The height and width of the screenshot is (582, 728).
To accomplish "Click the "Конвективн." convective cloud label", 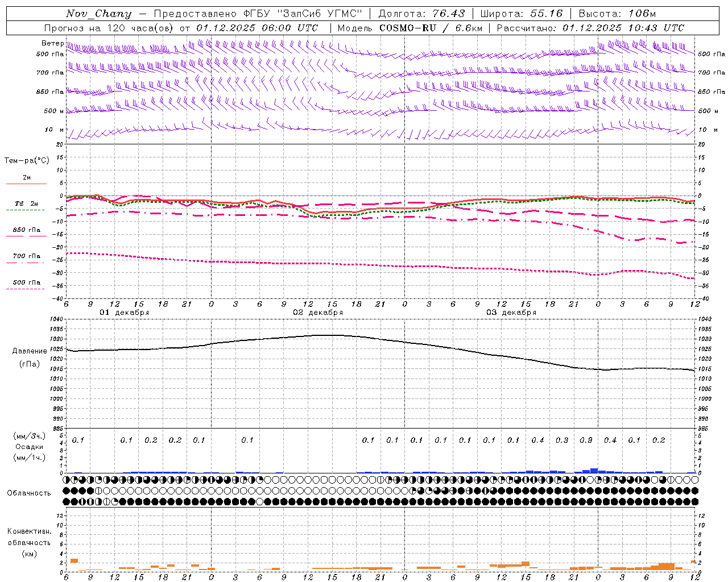I will click(x=29, y=531).
